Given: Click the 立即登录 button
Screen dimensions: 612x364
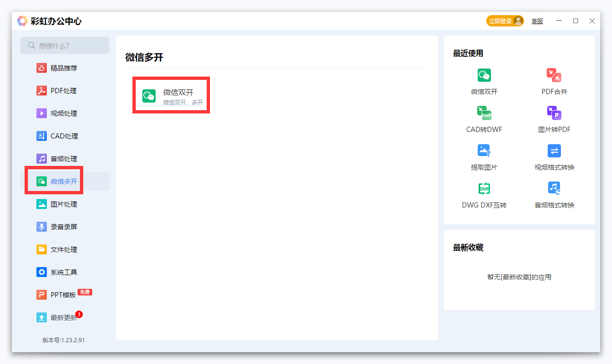Looking at the screenshot, I should (504, 21).
